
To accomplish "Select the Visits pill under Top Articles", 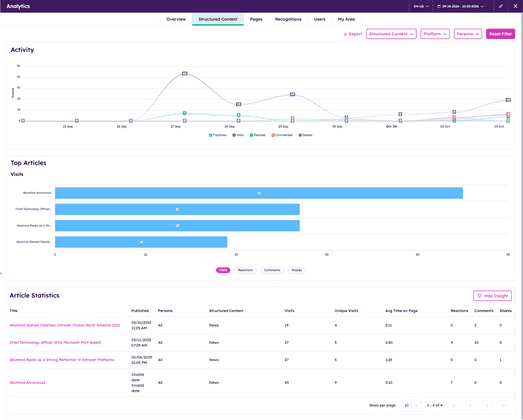I will [223, 270].
